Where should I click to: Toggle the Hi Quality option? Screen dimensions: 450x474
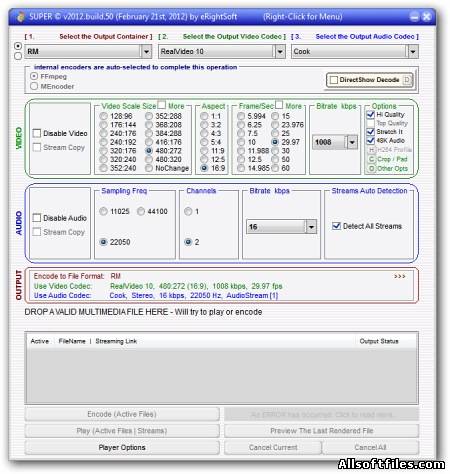click(x=370, y=115)
